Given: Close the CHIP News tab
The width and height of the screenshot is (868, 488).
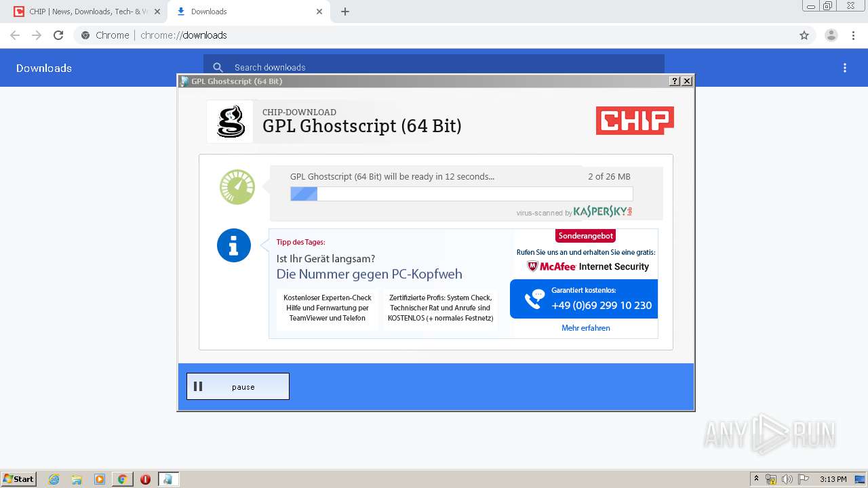Looking at the screenshot, I should coord(157,12).
